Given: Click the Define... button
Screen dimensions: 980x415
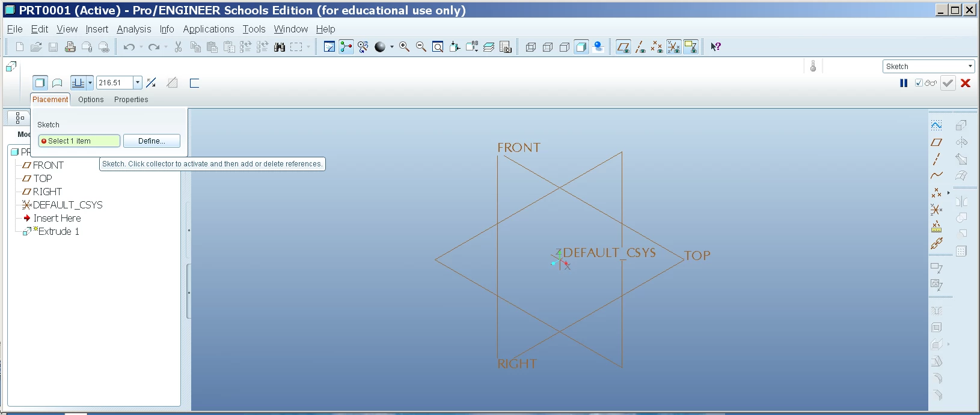Looking at the screenshot, I should tap(152, 141).
